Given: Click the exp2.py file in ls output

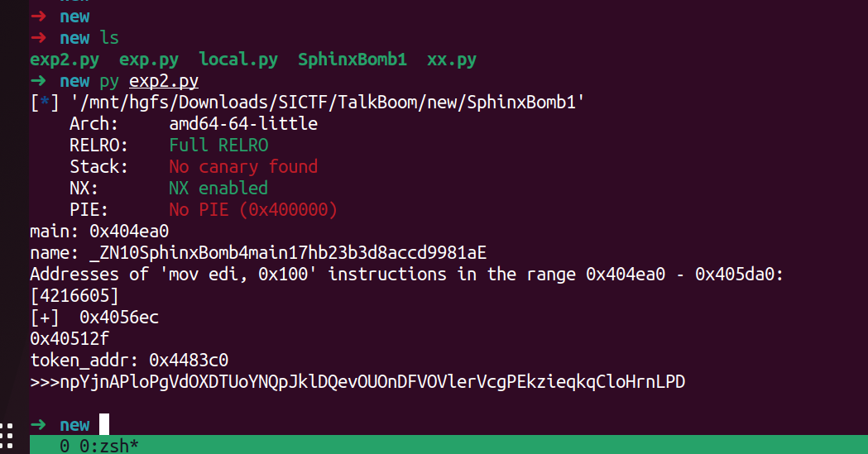Looking at the screenshot, I should pyautogui.click(x=65, y=60).
